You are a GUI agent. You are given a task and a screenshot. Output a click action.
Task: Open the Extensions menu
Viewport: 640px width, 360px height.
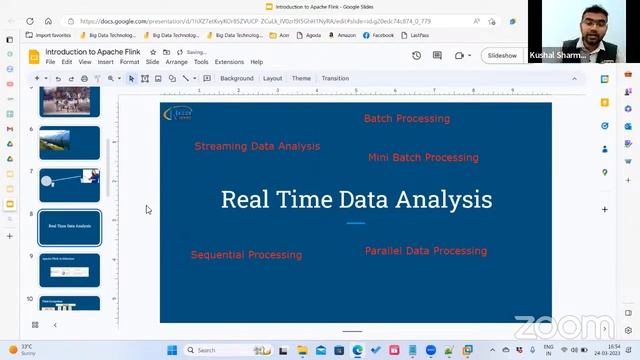coord(229,62)
